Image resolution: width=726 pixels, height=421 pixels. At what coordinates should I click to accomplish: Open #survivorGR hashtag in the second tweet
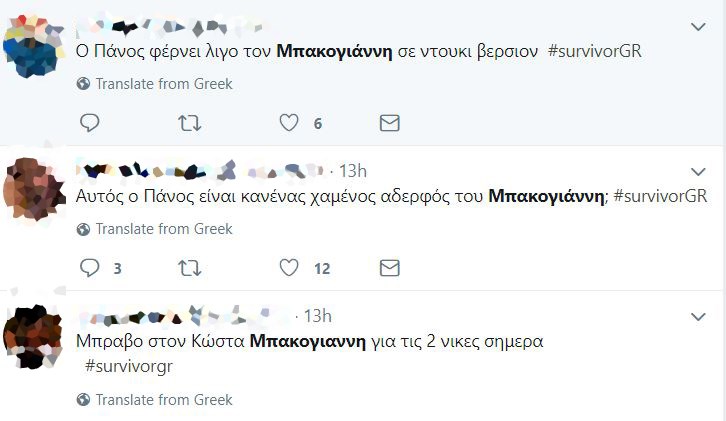pos(660,196)
